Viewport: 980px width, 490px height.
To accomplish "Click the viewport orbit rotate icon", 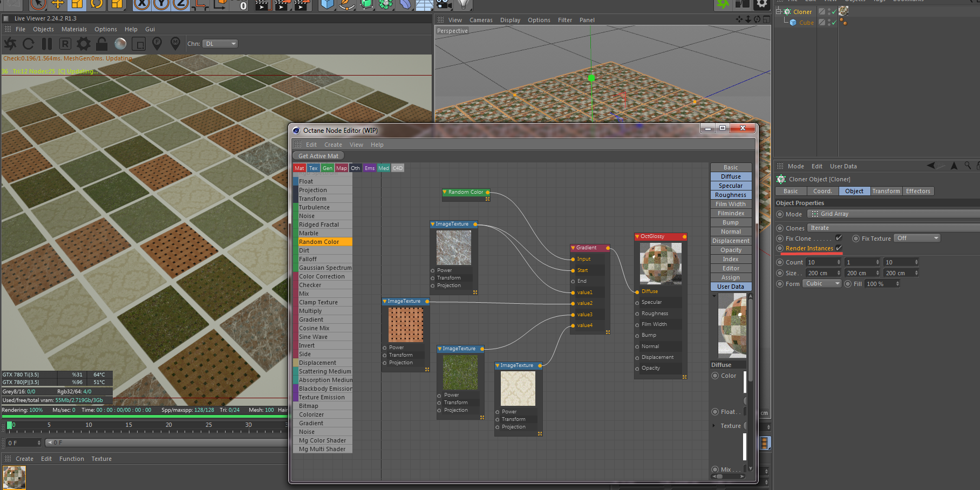I will 757,19.
